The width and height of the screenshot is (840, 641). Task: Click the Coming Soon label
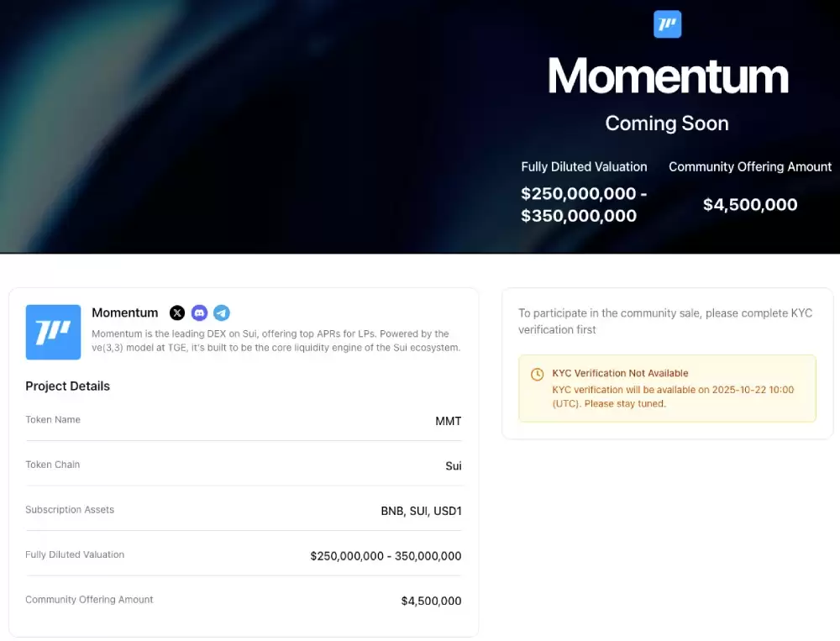(667, 123)
